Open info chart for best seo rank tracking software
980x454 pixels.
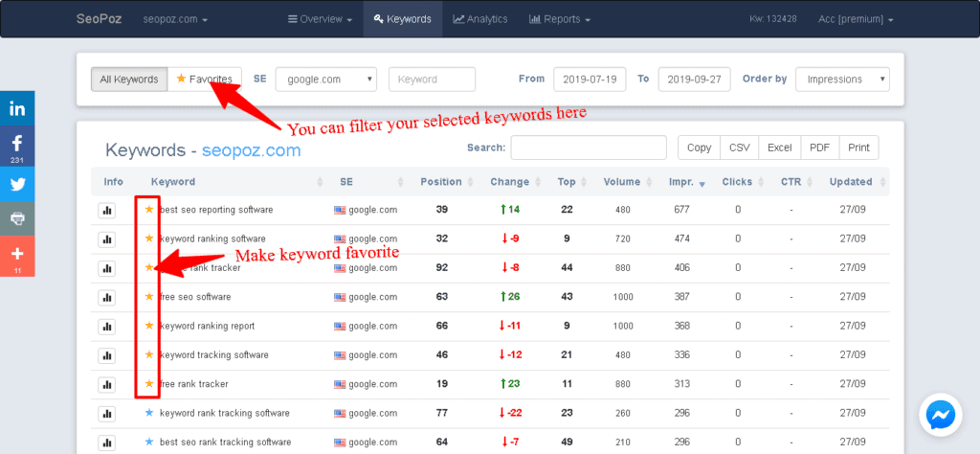pyautogui.click(x=107, y=443)
